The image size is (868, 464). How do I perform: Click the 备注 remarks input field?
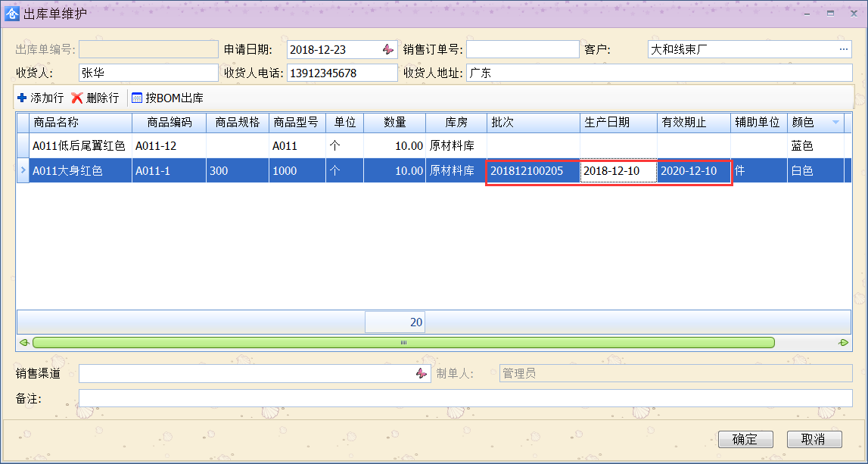coord(465,398)
